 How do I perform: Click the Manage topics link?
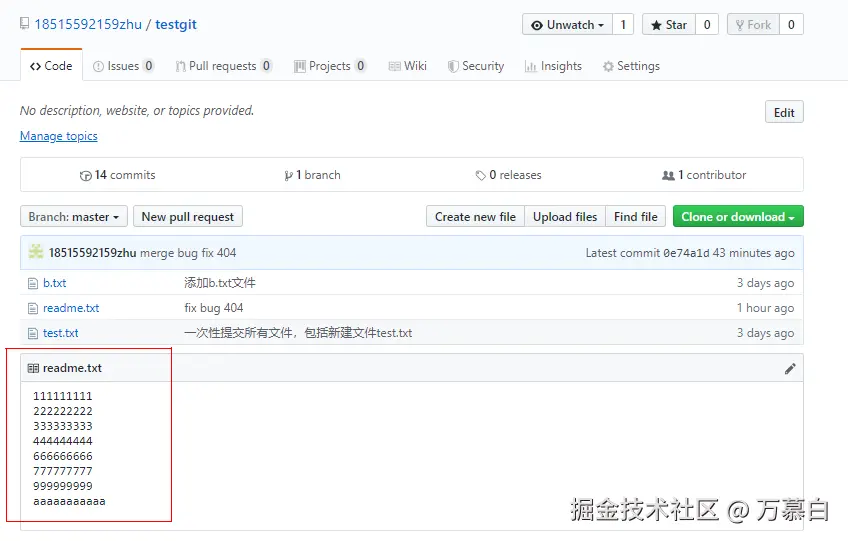tap(59, 136)
